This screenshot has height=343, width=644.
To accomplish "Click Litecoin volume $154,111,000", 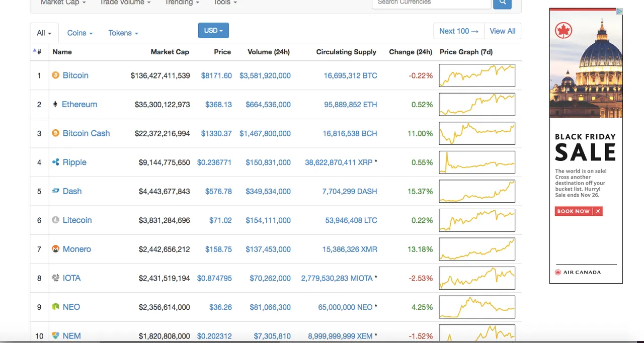I will point(268,220).
